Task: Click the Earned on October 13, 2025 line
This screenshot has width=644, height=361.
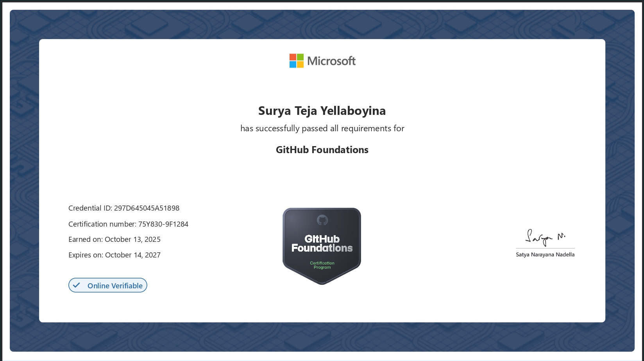Action: click(114, 239)
